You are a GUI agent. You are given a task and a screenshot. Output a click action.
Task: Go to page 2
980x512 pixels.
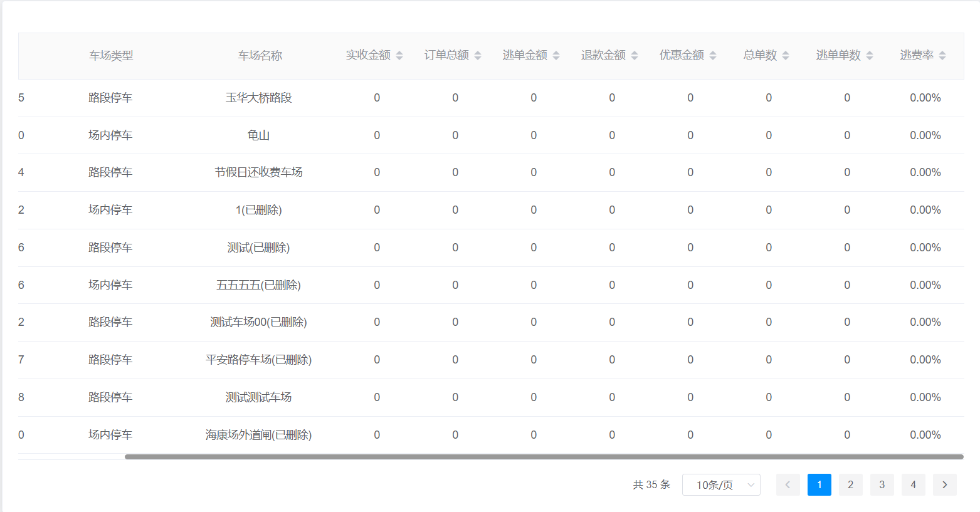850,485
